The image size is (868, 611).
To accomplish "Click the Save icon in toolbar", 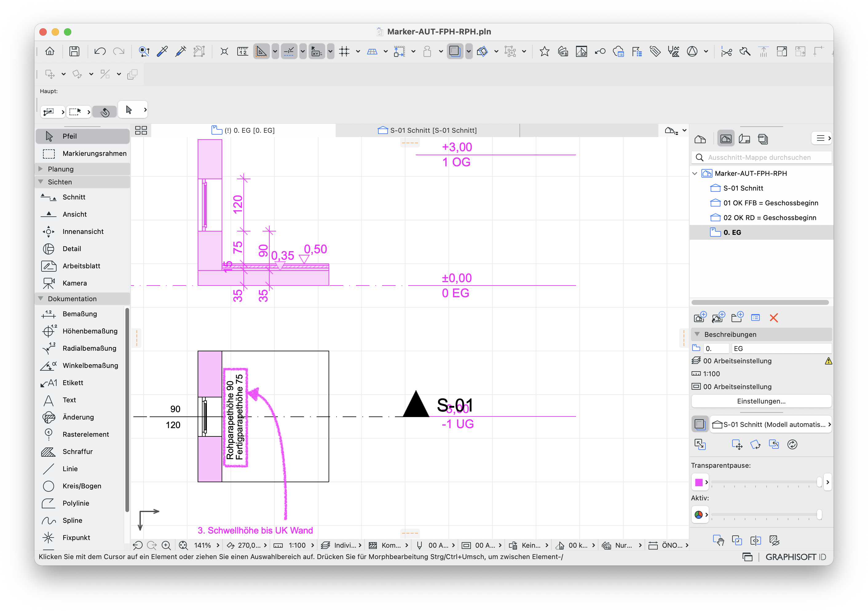I will 74,51.
